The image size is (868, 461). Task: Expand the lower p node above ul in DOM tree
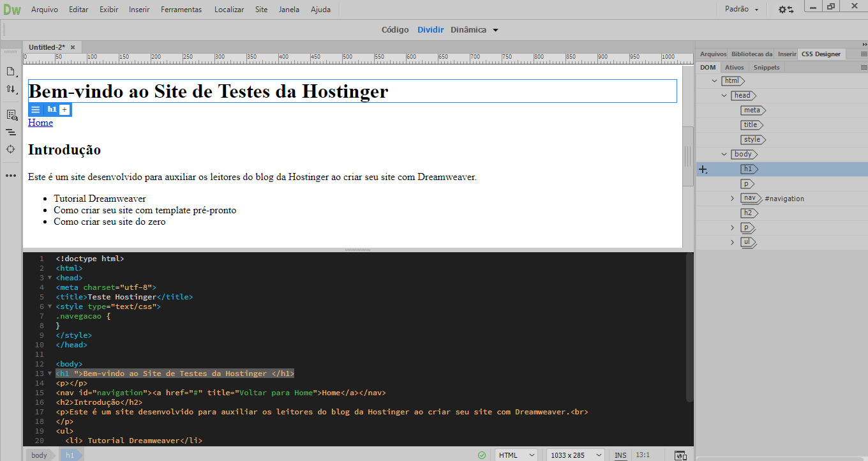[x=733, y=228]
